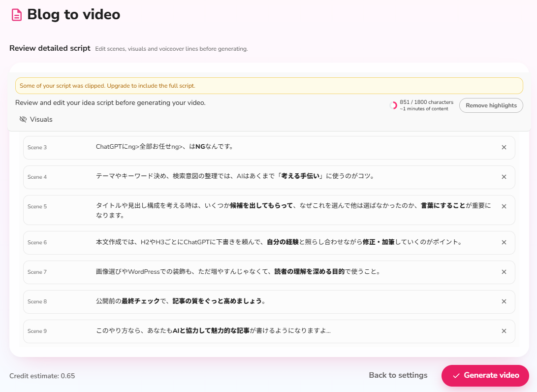Remove Scene 9 with its X icon
Image resolution: width=537 pixels, height=392 pixels.
click(504, 331)
